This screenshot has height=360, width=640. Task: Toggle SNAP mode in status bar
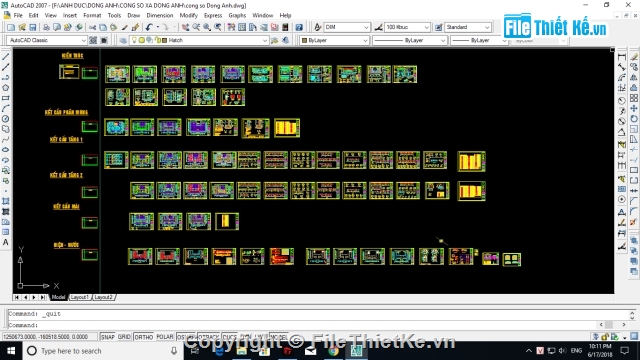tap(108, 337)
